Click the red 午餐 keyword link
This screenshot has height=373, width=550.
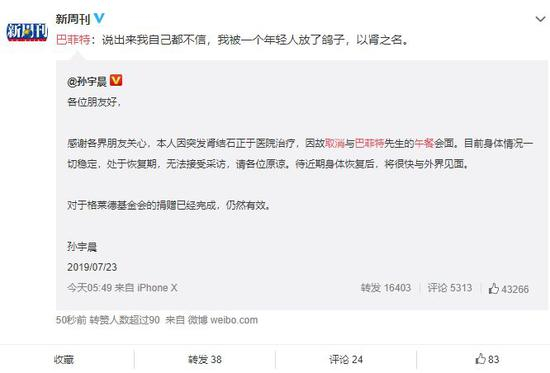tap(424, 143)
